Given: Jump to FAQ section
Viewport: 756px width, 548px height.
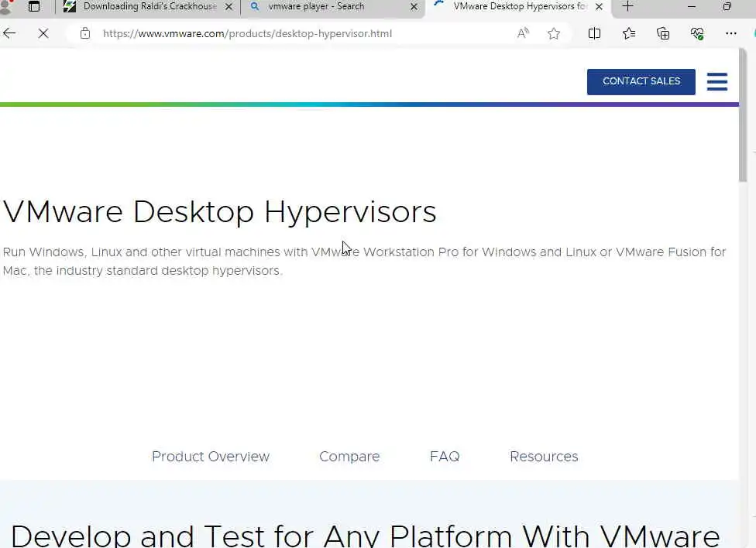Looking at the screenshot, I should tap(445, 457).
